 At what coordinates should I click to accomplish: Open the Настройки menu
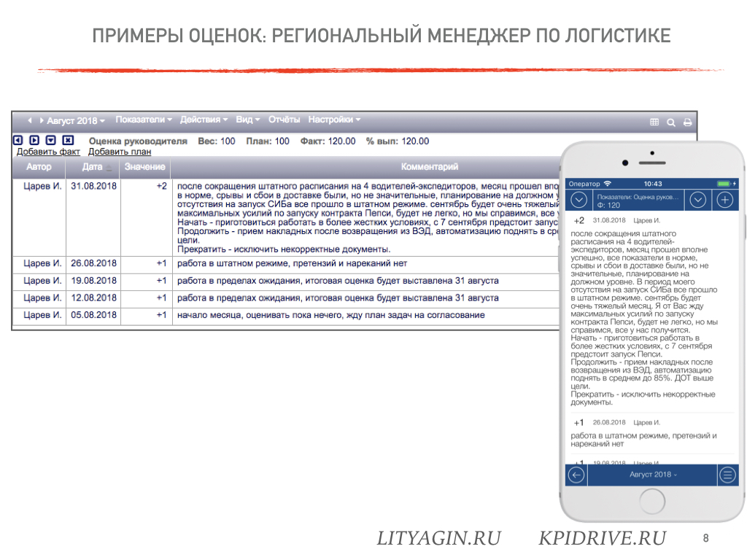click(334, 120)
